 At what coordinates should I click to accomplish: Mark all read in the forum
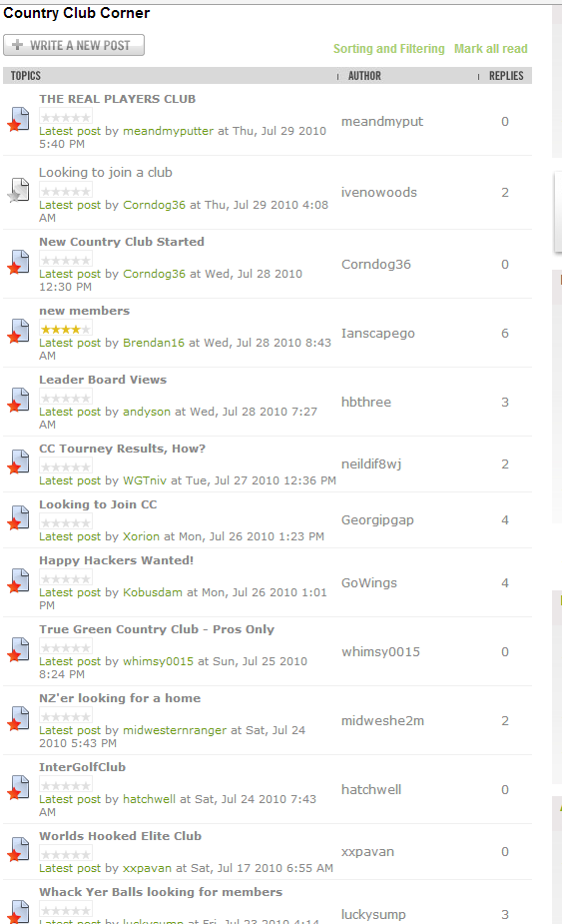(491, 49)
